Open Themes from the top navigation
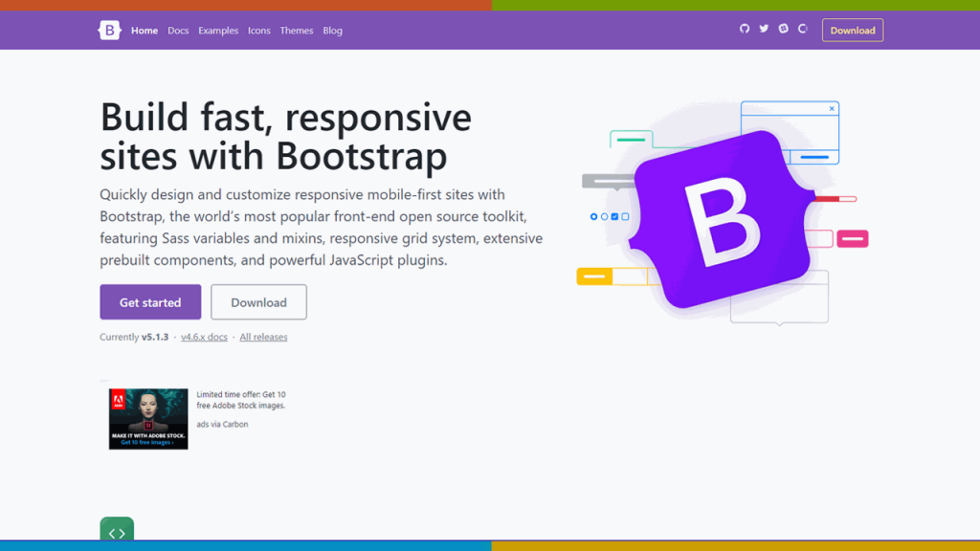This screenshot has height=551, width=980. (x=297, y=31)
